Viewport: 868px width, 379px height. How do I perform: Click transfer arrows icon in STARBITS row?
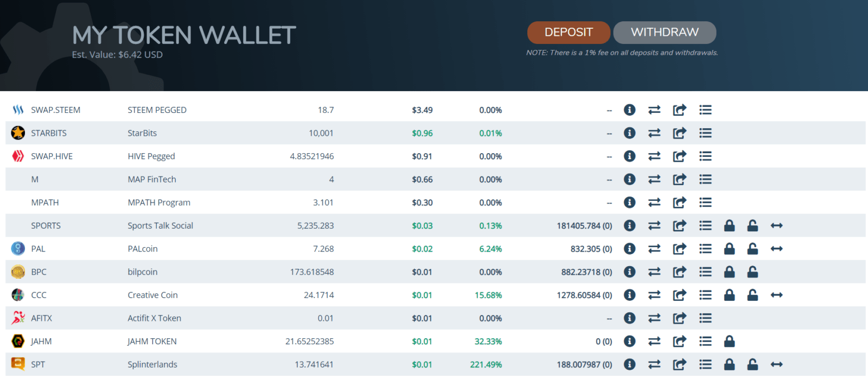tap(654, 133)
